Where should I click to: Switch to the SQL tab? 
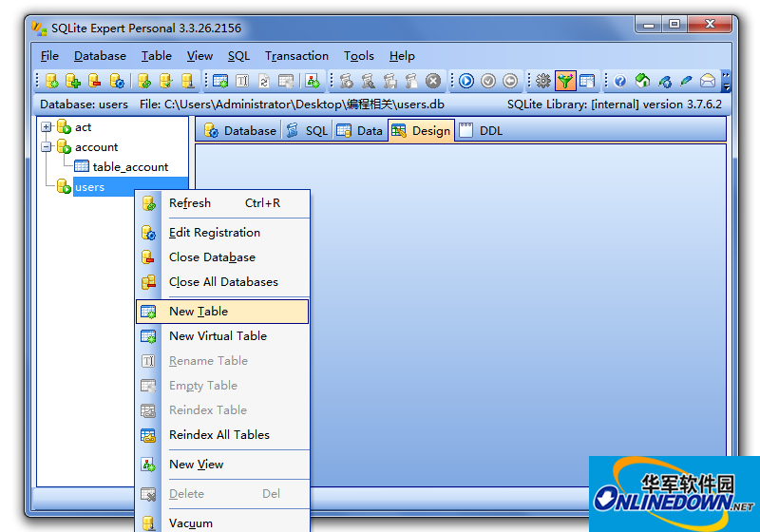(x=307, y=131)
